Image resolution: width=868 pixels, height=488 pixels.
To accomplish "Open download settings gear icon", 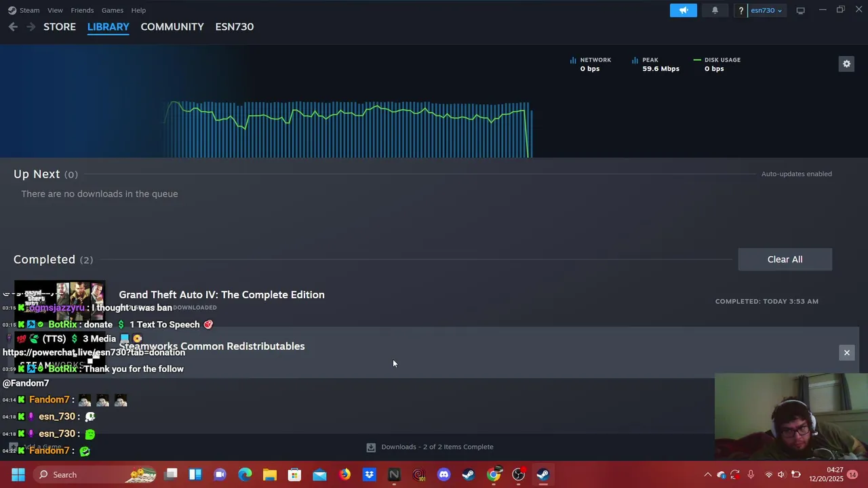I will click(x=846, y=64).
